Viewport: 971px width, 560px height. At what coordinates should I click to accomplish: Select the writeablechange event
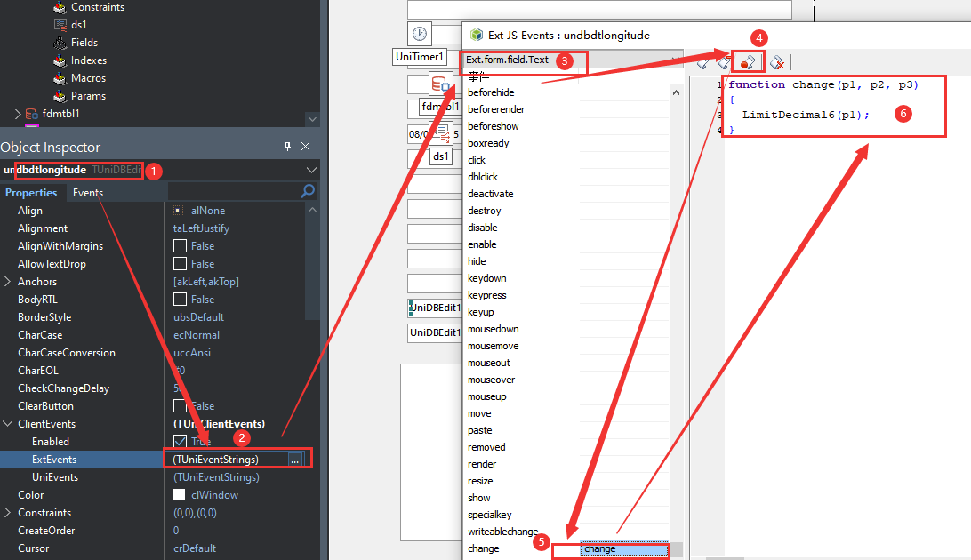coord(503,532)
